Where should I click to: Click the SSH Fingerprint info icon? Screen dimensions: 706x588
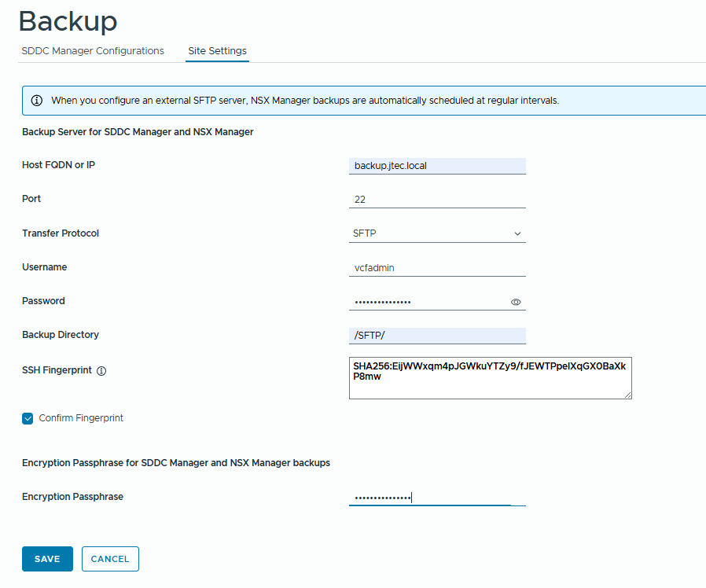pos(101,371)
